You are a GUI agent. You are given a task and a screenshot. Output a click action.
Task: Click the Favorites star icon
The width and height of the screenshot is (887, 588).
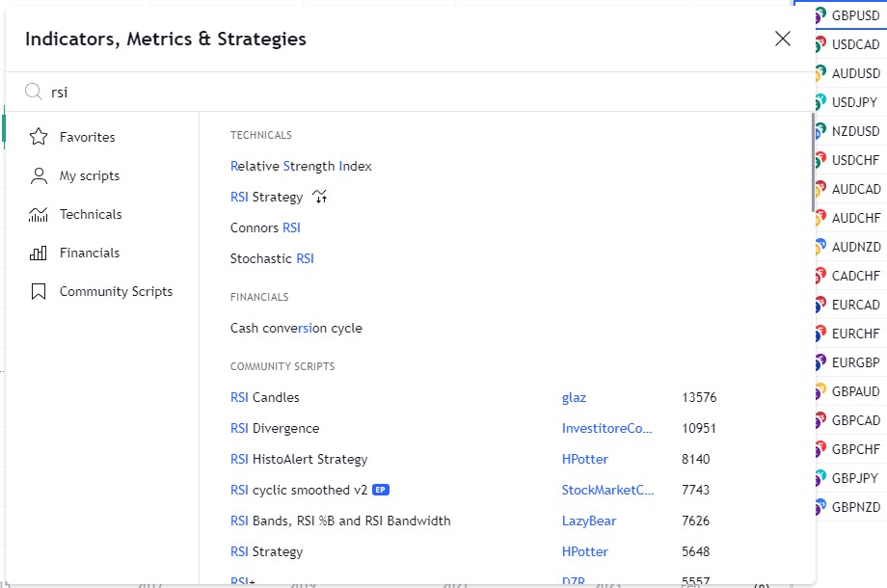pyautogui.click(x=39, y=137)
